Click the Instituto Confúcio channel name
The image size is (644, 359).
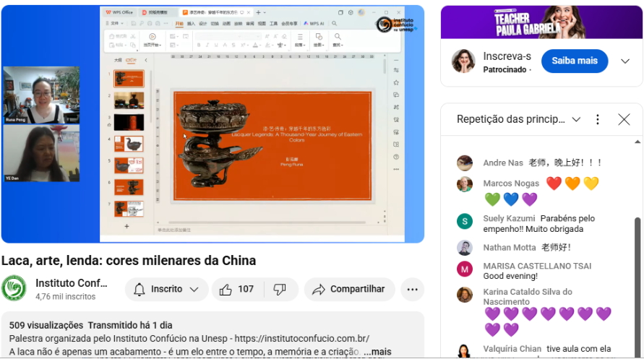point(72,282)
